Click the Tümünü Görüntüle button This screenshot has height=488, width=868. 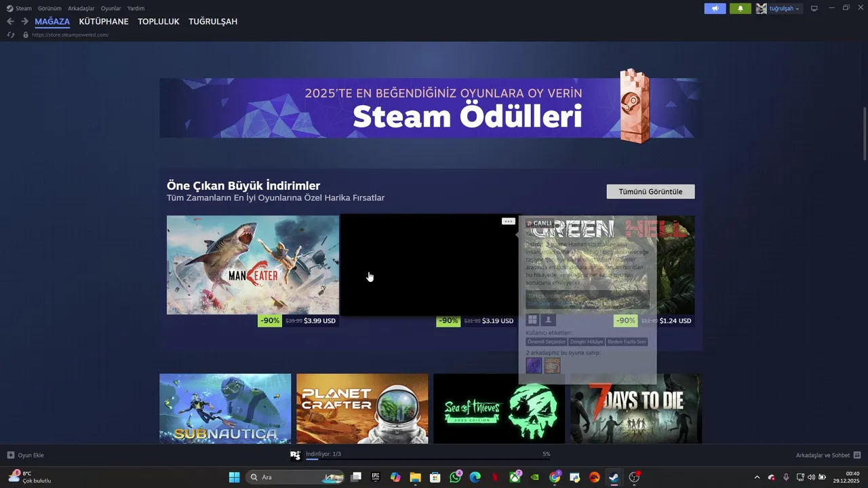650,192
